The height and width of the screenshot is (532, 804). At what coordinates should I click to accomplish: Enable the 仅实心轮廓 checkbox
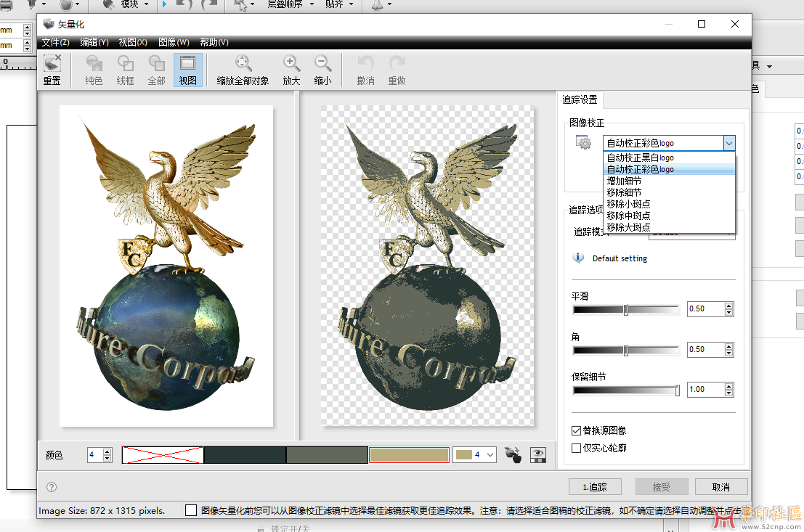click(x=577, y=448)
